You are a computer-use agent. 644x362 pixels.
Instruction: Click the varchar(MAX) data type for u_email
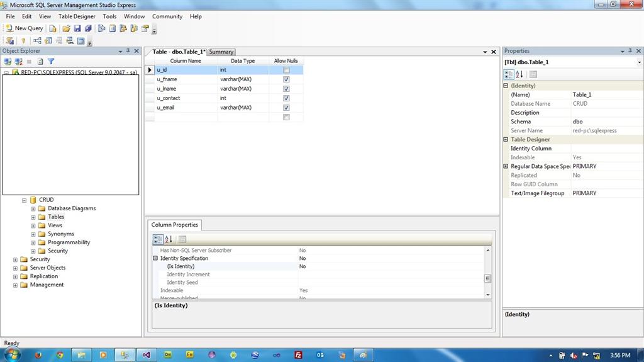243,108
